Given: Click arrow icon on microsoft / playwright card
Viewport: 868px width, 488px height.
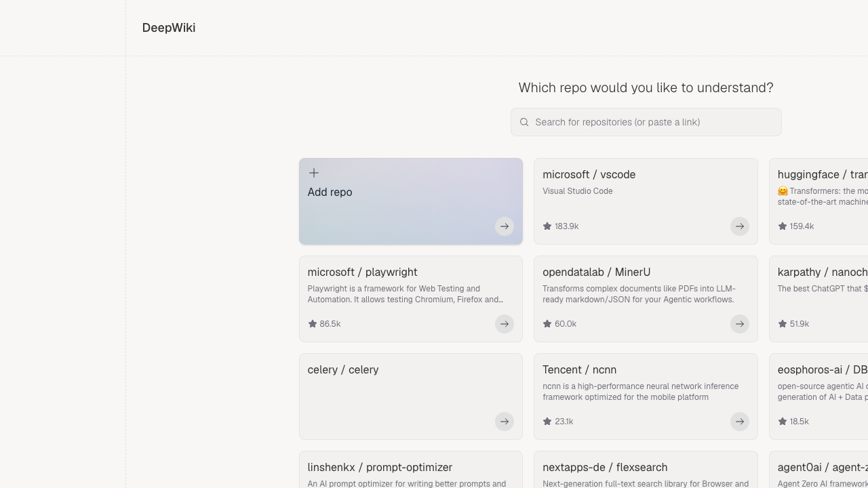Looking at the screenshot, I should (505, 324).
